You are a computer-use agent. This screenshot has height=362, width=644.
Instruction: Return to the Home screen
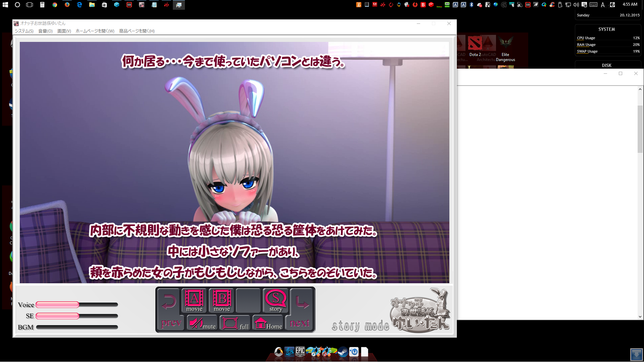268,323
